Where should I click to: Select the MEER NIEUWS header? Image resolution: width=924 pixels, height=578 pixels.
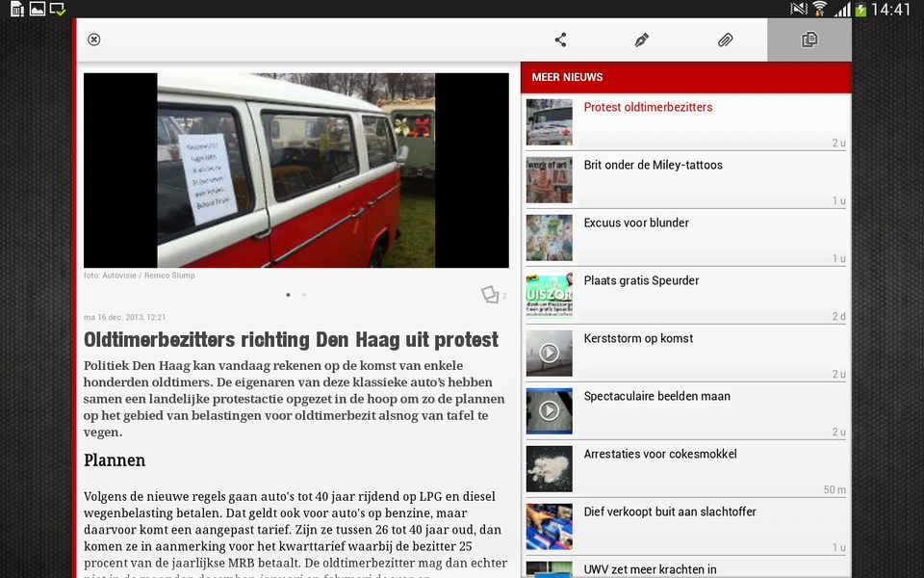tap(686, 77)
